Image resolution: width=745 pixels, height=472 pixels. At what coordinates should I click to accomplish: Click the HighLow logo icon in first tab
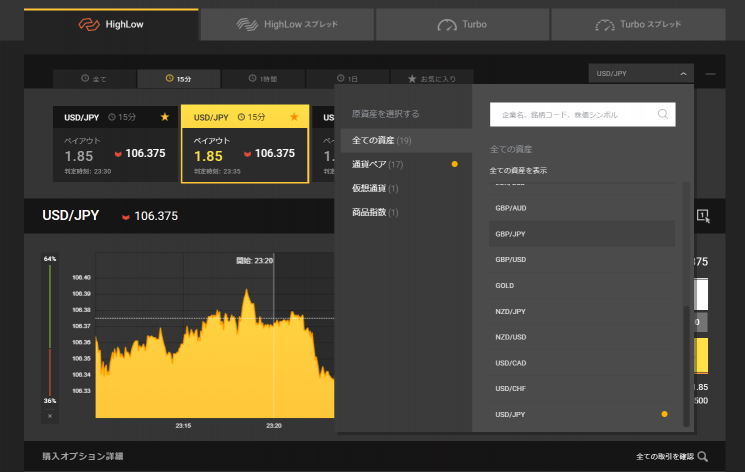pos(89,24)
